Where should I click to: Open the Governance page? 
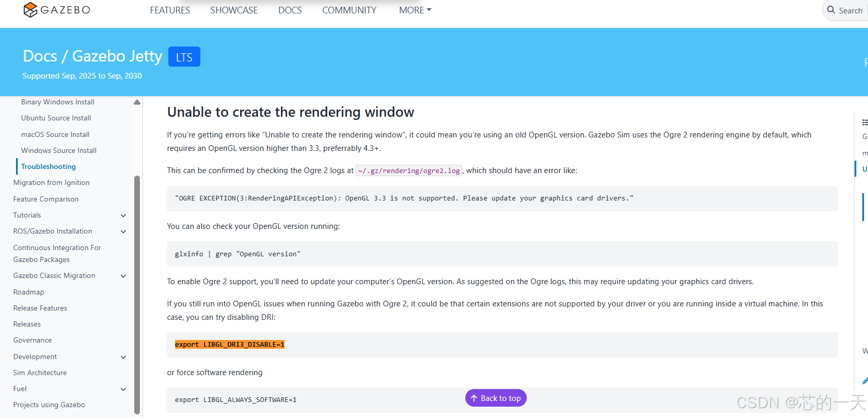click(33, 340)
